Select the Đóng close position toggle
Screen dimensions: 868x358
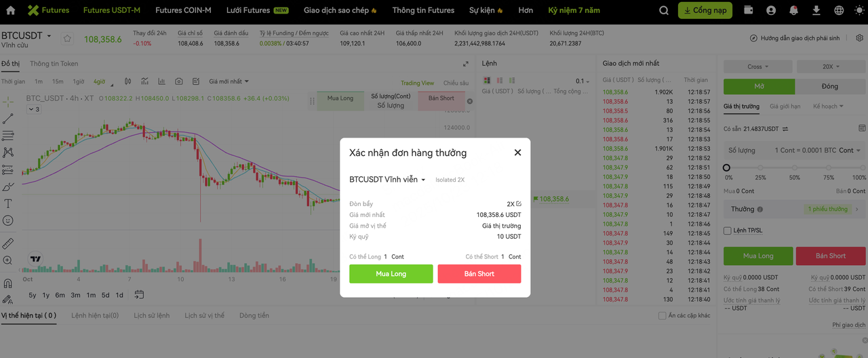[830, 86]
